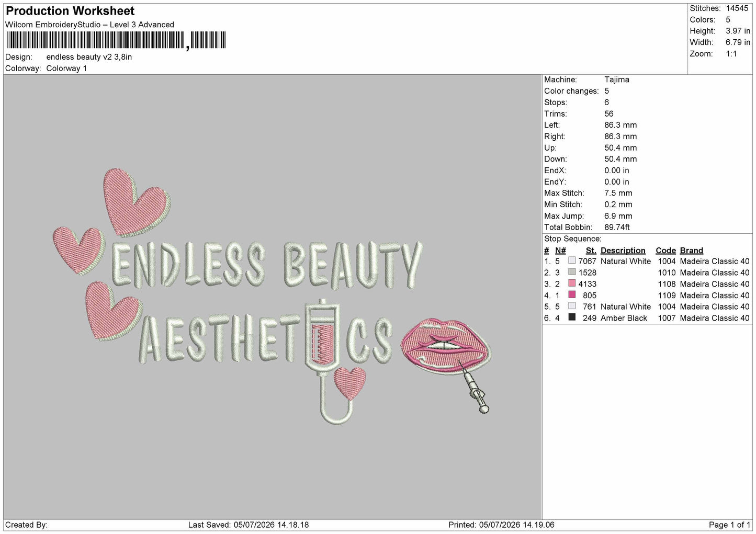Click the Up value '50.4 mm'

[620, 147]
